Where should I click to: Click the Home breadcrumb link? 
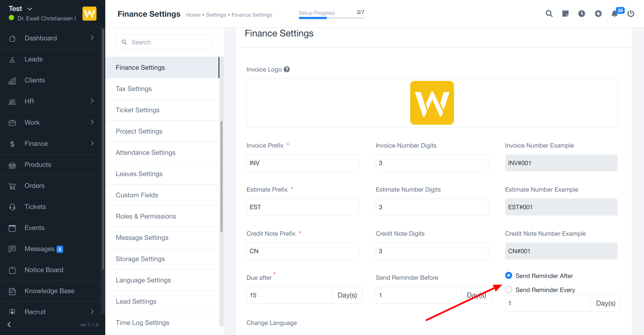coord(193,15)
